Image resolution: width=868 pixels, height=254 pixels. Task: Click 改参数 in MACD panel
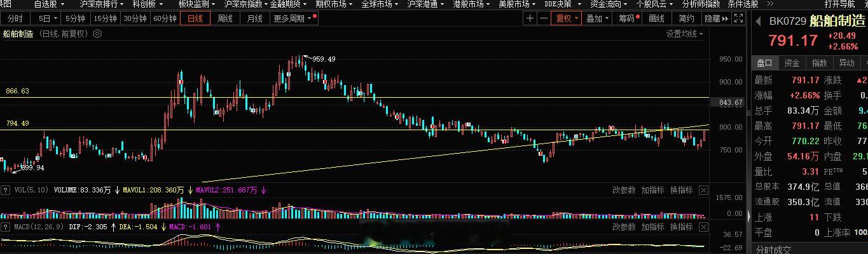tap(624, 226)
